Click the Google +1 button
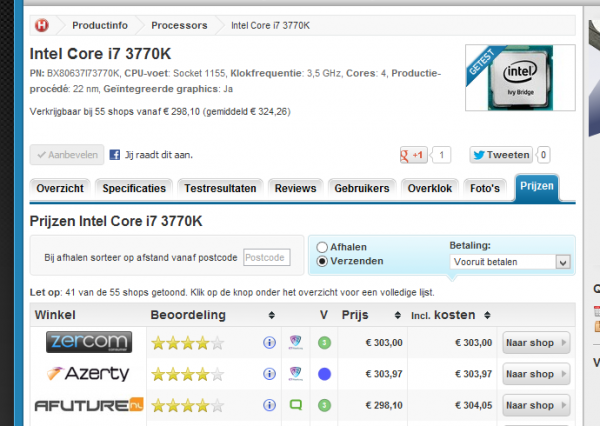The height and width of the screenshot is (426, 600). 413,155
